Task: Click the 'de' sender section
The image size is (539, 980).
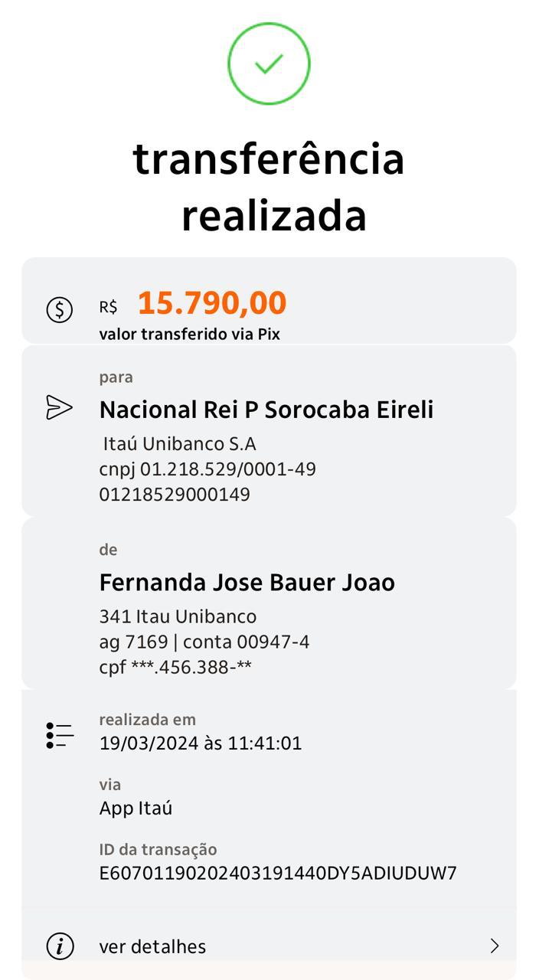Action: pos(107,549)
